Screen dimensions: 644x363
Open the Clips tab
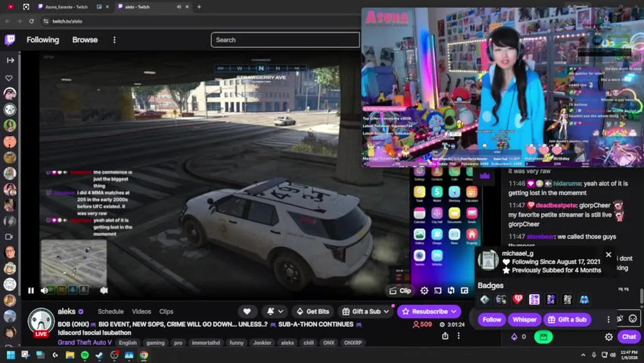(166, 312)
